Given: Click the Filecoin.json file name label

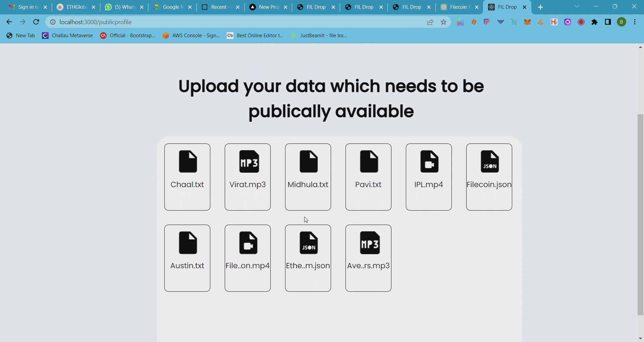Looking at the screenshot, I should pyautogui.click(x=489, y=184).
